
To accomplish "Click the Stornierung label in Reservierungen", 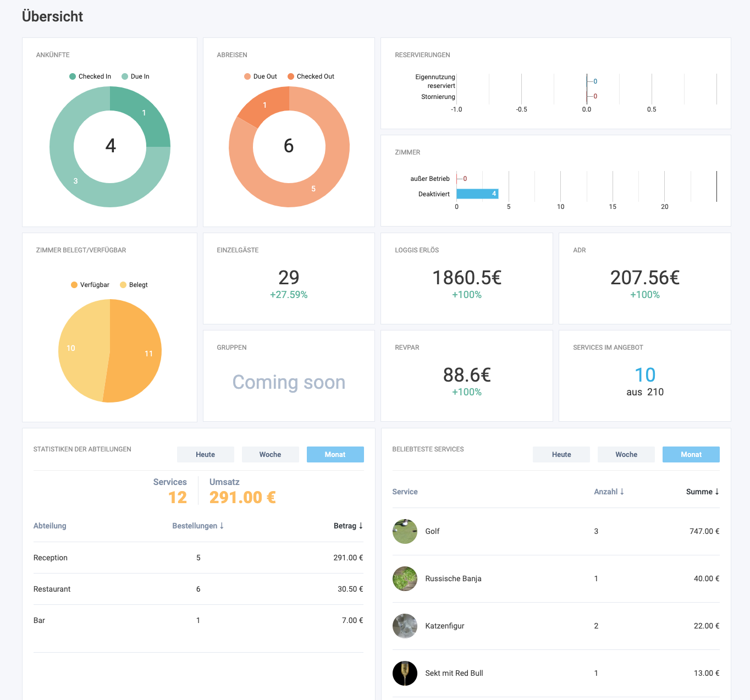I will 438,97.
